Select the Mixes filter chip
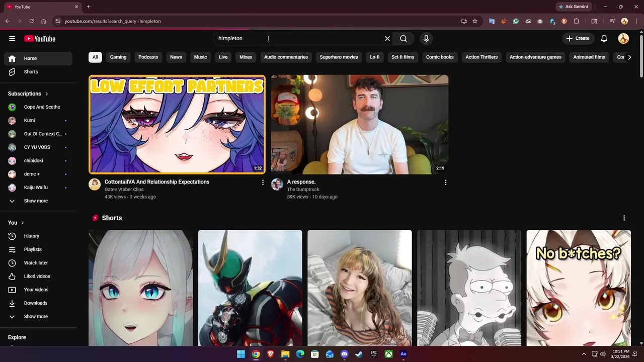The height and width of the screenshot is (362, 644). click(x=246, y=57)
